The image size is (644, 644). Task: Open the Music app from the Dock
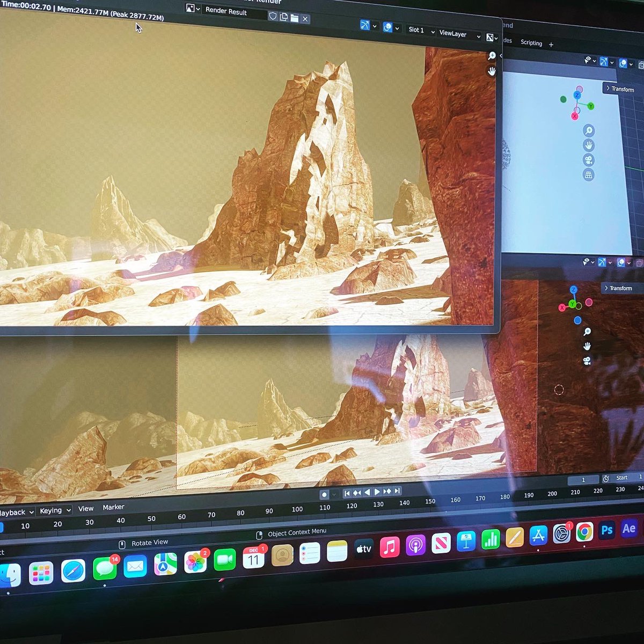(390, 548)
